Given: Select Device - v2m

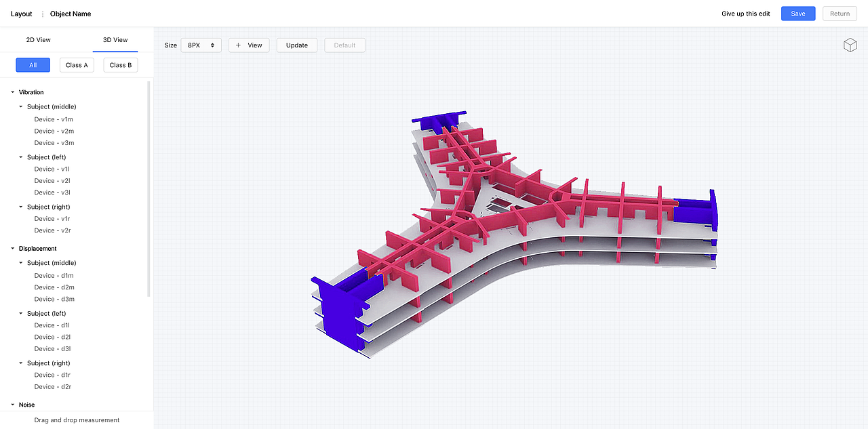Looking at the screenshot, I should click(x=54, y=131).
